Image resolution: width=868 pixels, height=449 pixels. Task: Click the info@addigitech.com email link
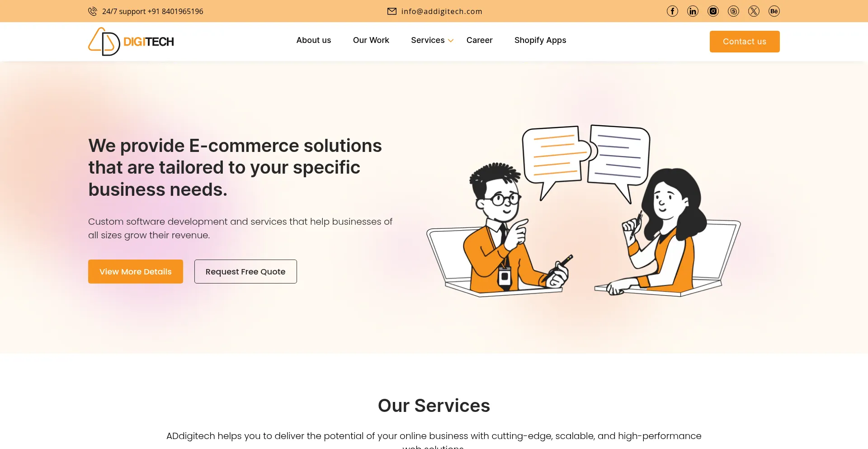coord(442,11)
